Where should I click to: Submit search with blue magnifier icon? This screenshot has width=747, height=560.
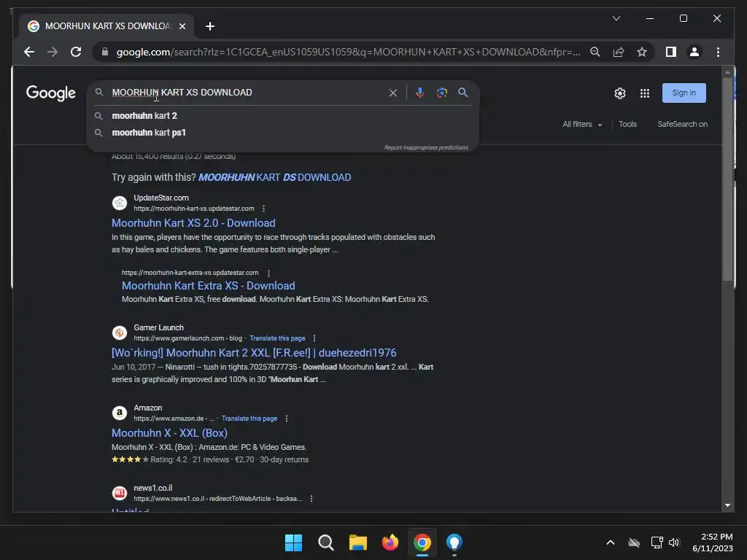click(462, 93)
